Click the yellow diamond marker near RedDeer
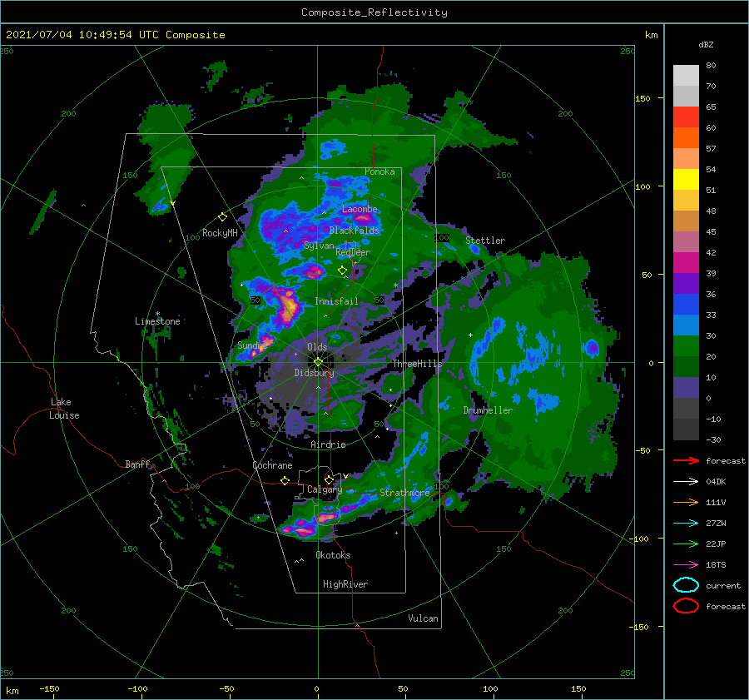The height and width of the screenshot is (700, 749). pos(343,271)
